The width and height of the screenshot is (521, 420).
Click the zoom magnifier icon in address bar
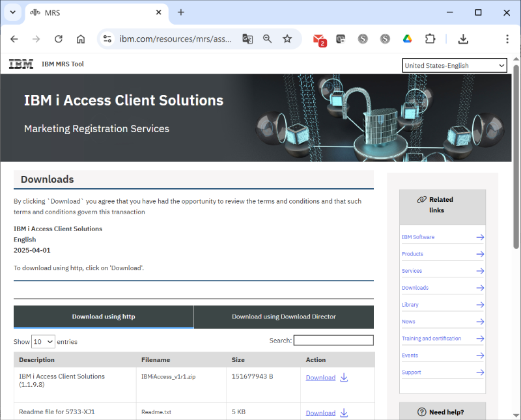coord(267,39)
